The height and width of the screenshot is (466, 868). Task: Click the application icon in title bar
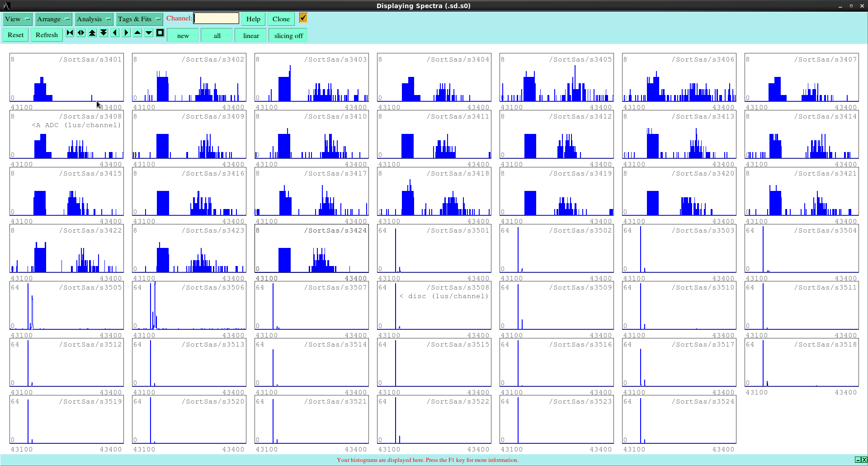[x=6, y=6]
